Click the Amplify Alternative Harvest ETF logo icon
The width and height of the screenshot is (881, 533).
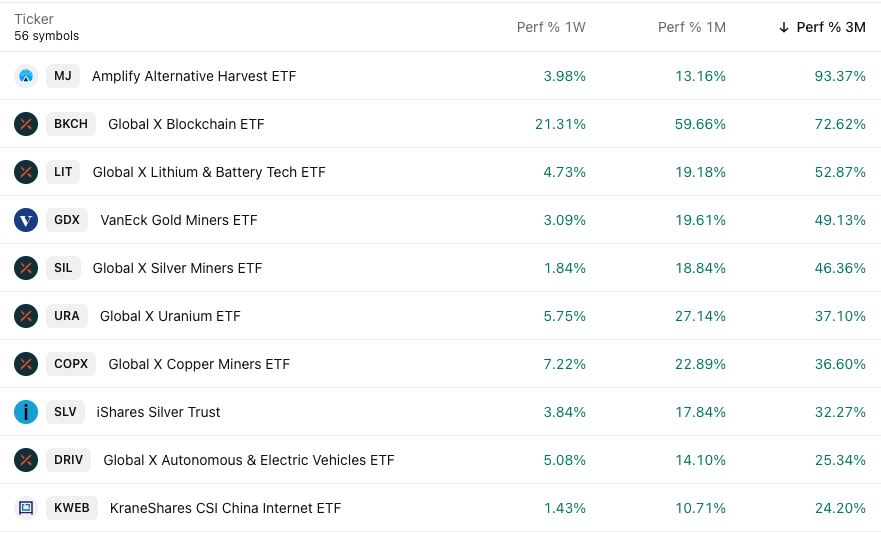(x=26, y=76)
